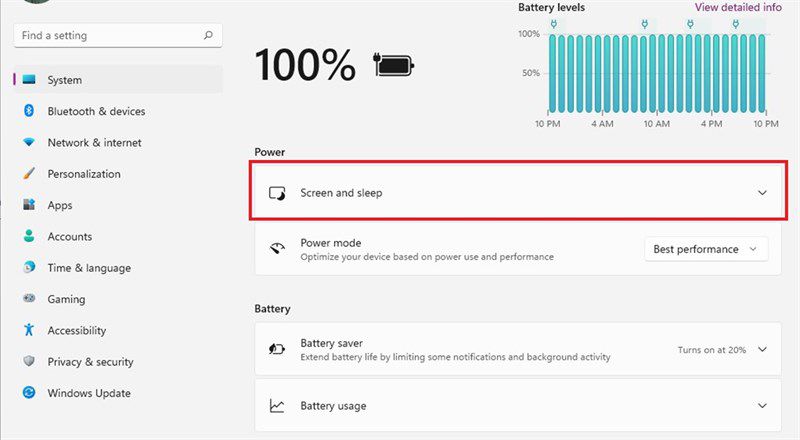Click the search magnifier icon
Viewport: 800px width, 440px height.
click(208, 35)
